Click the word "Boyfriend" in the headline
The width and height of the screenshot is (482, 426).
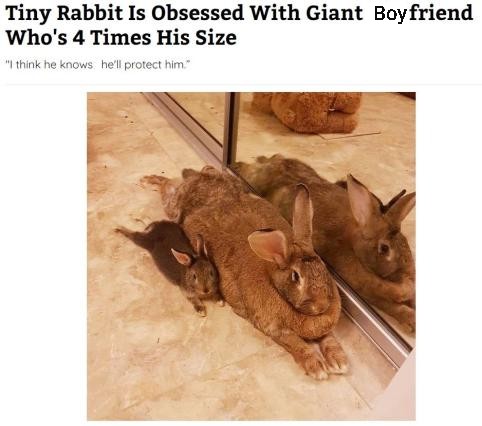[423, 14]
